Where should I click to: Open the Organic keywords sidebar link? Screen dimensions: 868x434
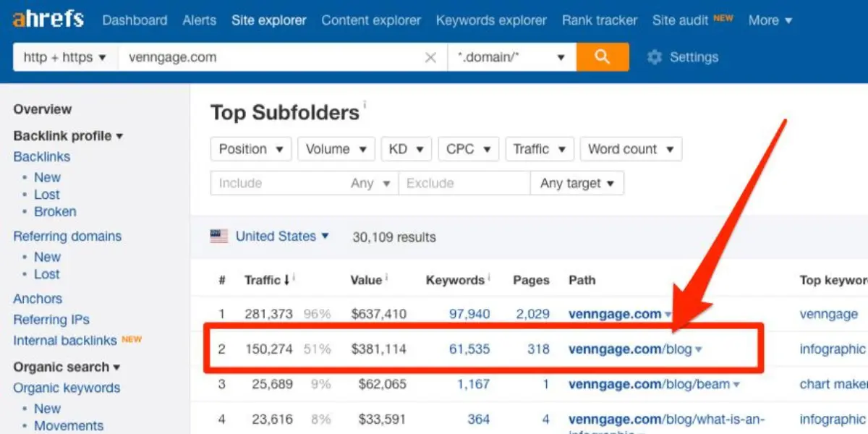click(x=66, y=388)
